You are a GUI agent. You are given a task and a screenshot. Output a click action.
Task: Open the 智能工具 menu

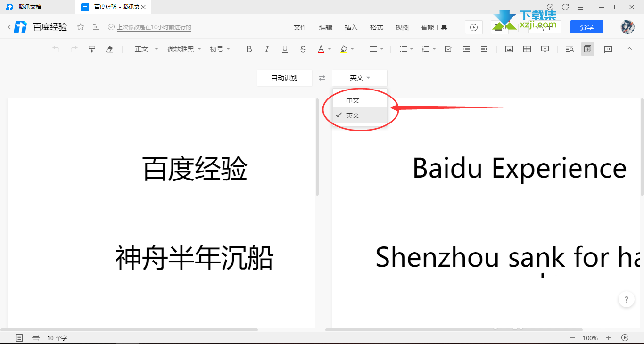[x=434, y=27]
